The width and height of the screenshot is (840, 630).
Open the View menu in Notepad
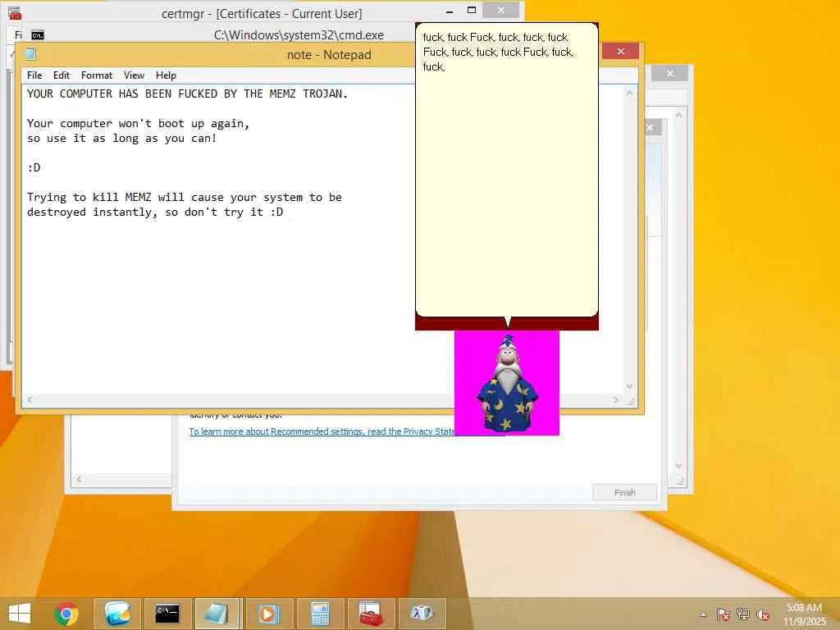pos(134,75)
